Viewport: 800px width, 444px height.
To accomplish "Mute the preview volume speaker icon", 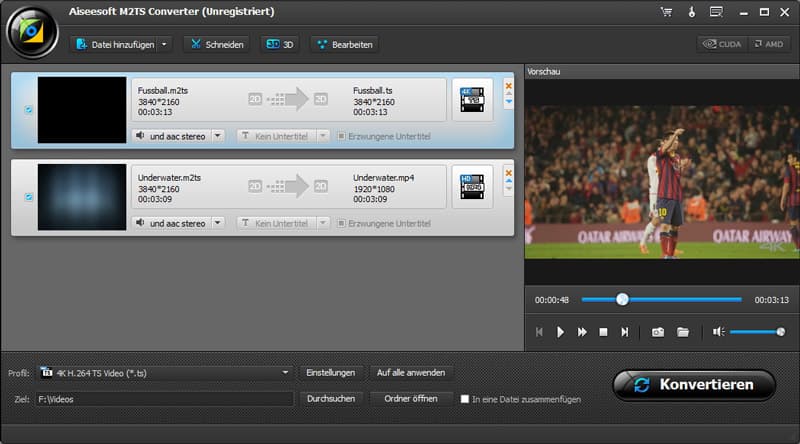I will point(717,331).
